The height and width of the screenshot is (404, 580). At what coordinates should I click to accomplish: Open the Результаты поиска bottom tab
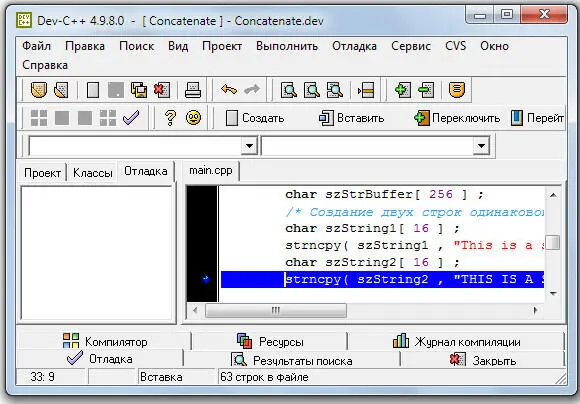(x=291, y=360)
